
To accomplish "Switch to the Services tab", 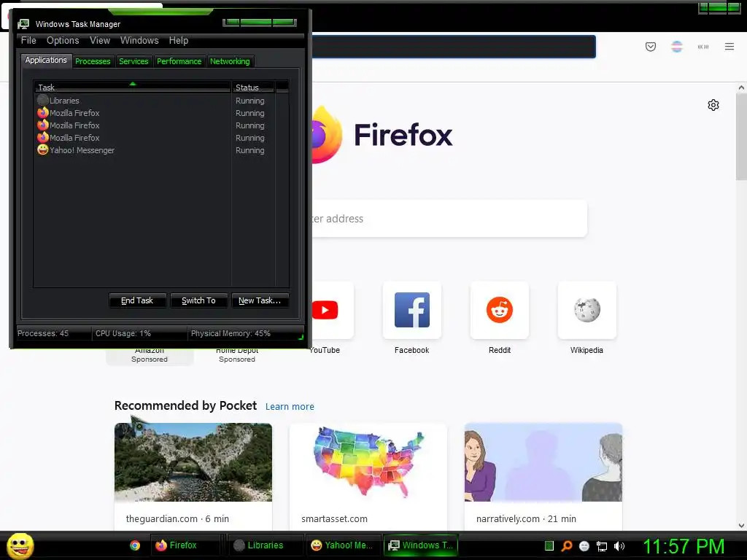I will (x=133, y=61).
